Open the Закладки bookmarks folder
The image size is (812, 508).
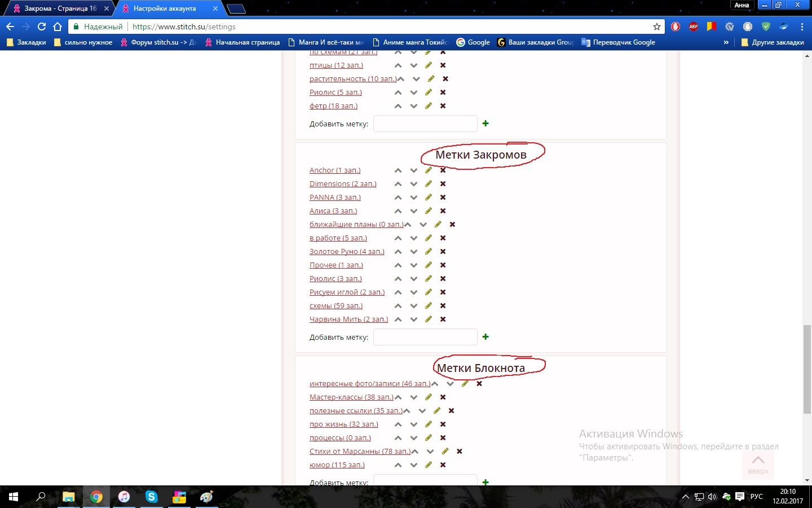[x=26, y=42]
